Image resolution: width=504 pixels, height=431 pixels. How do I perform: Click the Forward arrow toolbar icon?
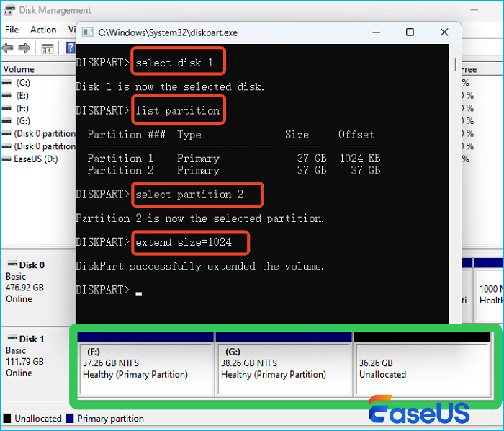[x=24, y=48]
